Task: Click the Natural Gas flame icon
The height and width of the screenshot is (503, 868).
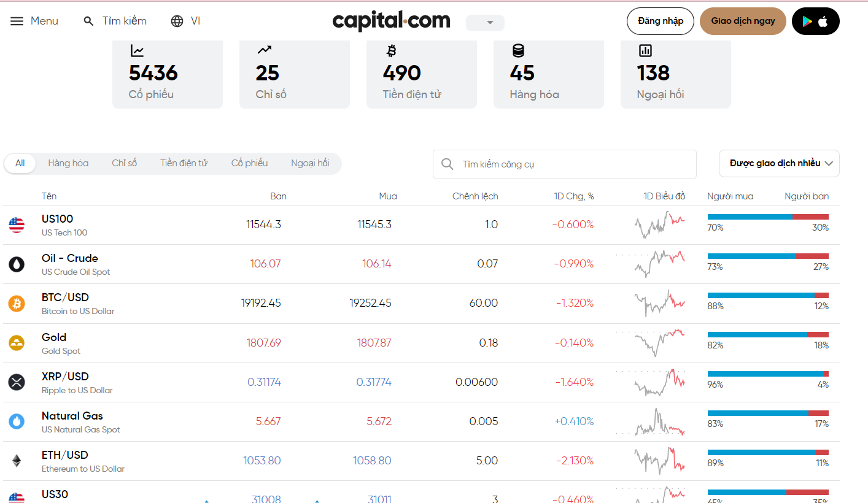Action: [x=17, y=421]
